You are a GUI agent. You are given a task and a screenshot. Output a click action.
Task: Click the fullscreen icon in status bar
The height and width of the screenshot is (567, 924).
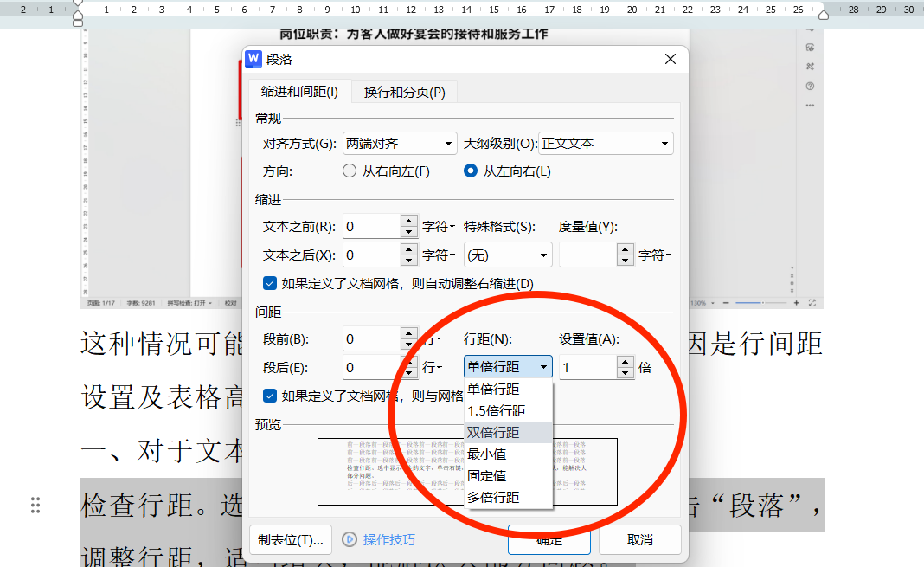click(812, 303)
